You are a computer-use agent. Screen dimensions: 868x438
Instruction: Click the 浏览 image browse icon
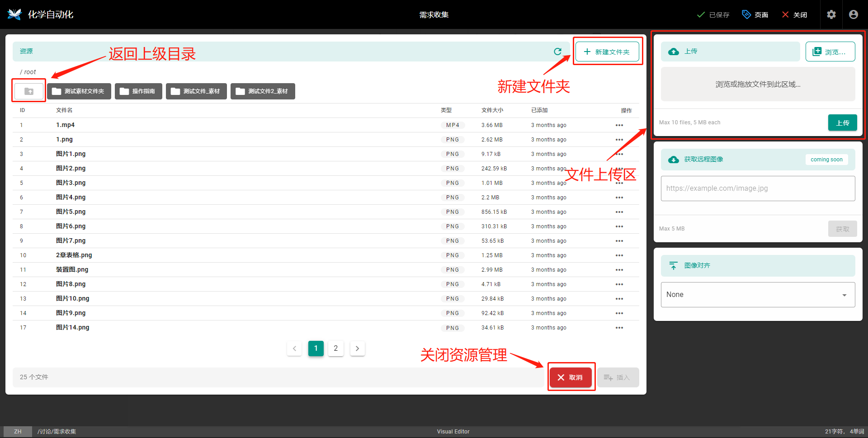point(817,51)
